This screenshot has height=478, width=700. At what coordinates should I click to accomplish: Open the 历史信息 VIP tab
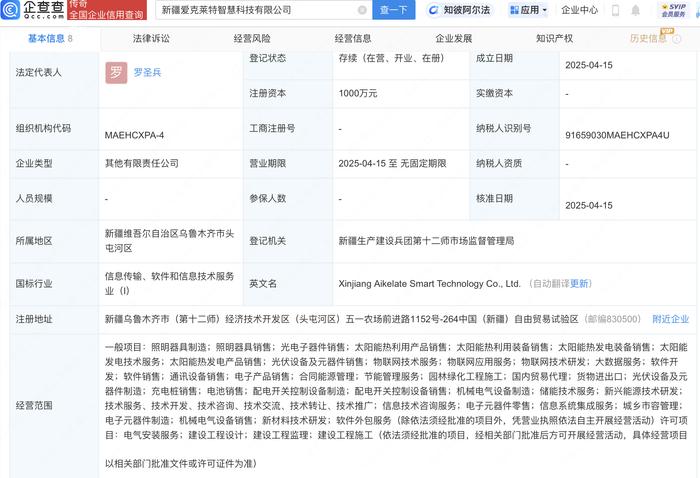[x=648, y=38]
